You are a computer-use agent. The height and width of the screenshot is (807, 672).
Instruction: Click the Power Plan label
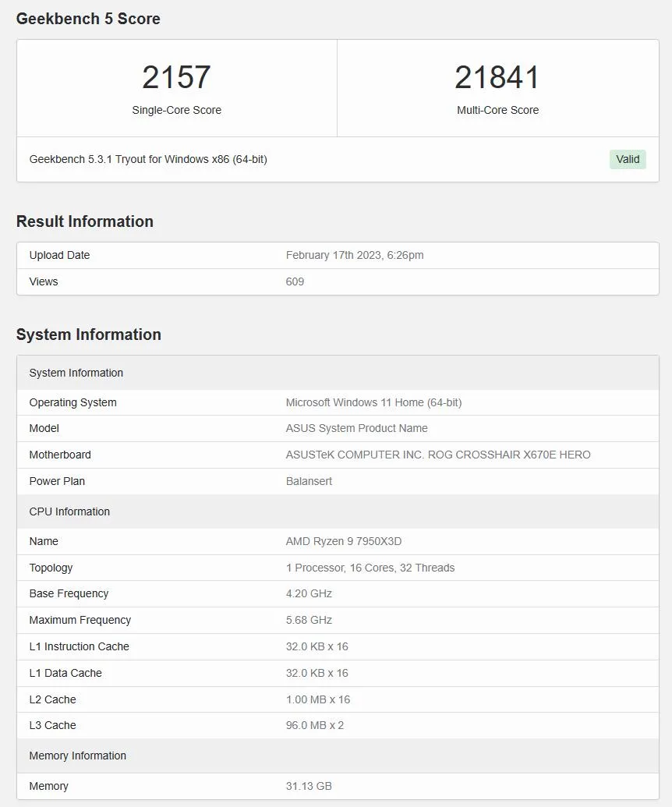tap(57, 481)
